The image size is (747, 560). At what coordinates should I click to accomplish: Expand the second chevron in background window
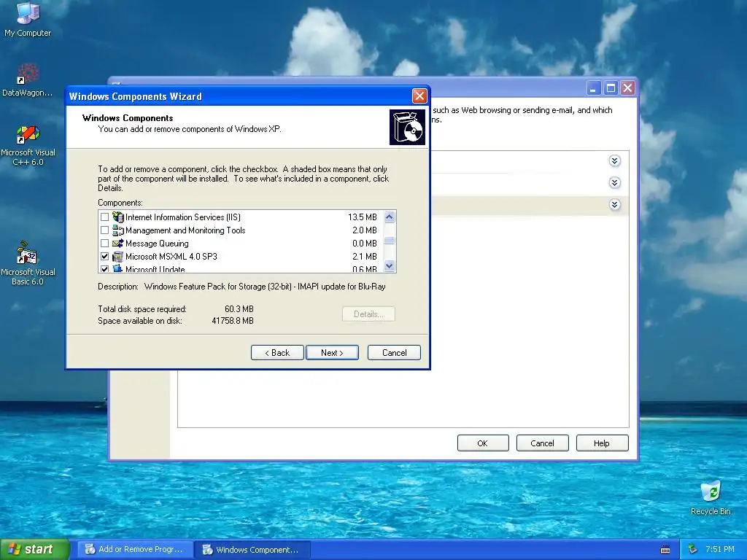614,183
